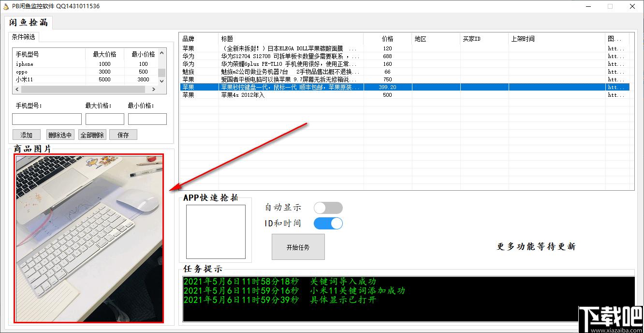The height and width of the screenshot is (333, 644).
Task: Sort filters by 手机型号 column header
Action: click(x=50, y=54)
